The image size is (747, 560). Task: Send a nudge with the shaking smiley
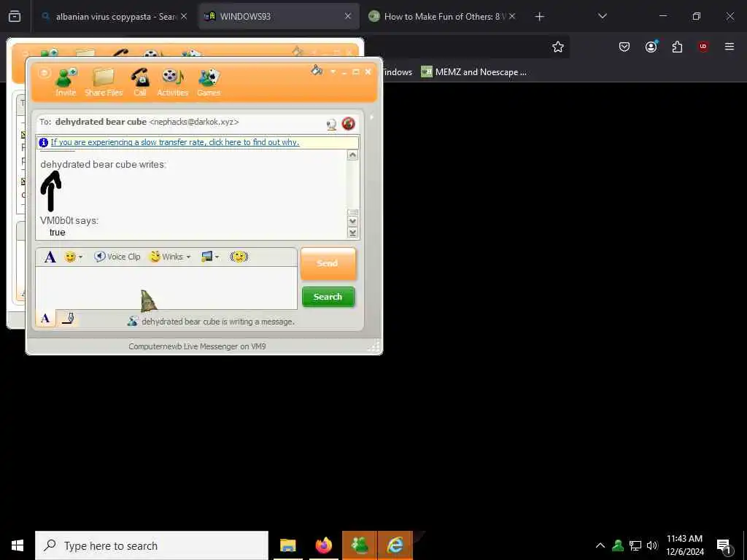coord(239,257)
